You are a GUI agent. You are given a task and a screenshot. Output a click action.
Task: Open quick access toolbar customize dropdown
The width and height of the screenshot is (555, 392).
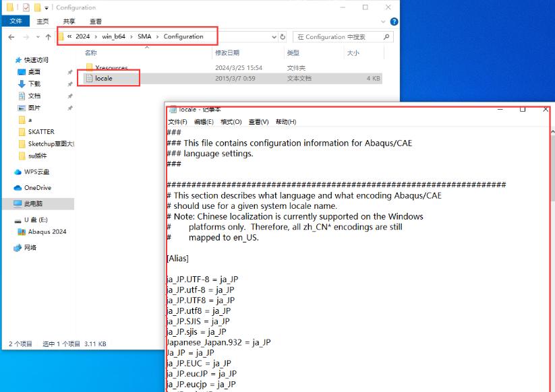click(47, 8)
